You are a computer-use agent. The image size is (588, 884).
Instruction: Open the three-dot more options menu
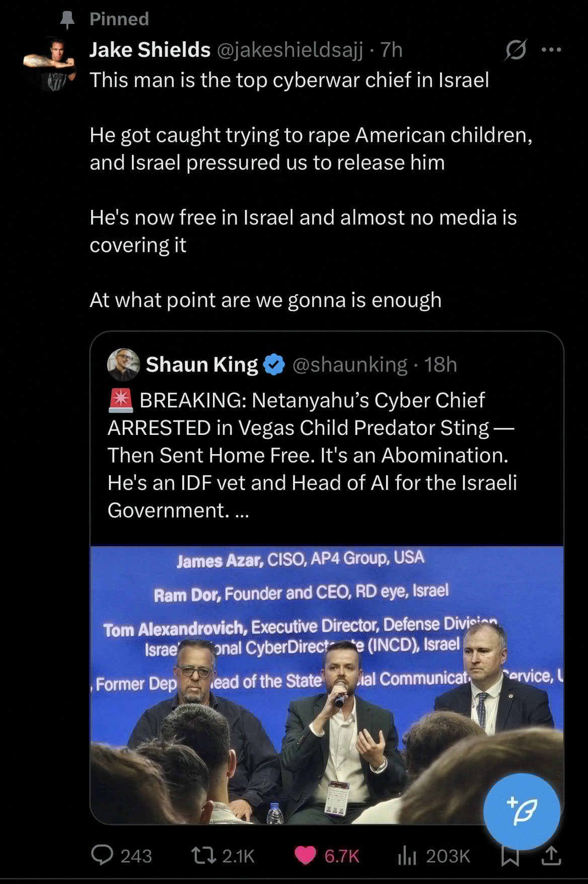[551, 50]
